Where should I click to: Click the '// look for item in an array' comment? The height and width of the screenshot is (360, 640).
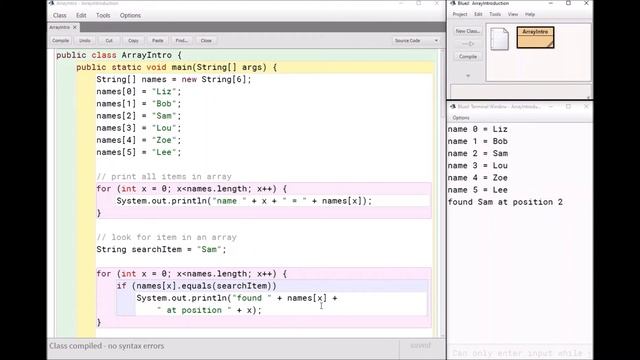(167, 238)
